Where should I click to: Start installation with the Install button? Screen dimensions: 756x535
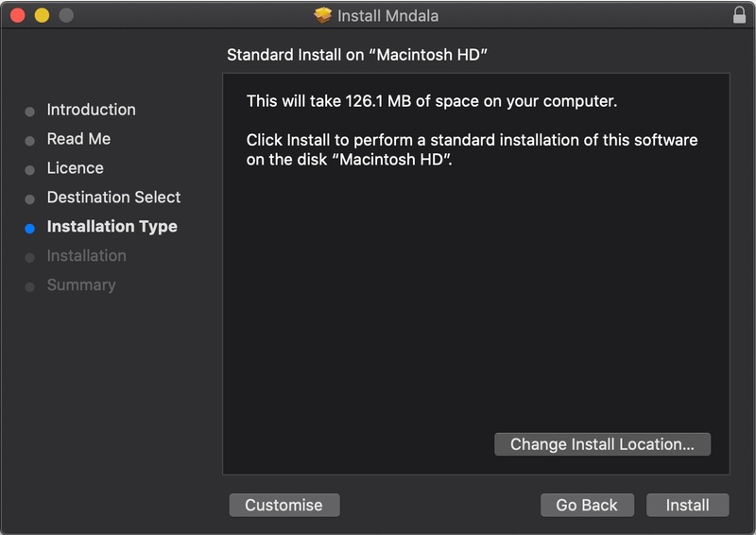687,505
